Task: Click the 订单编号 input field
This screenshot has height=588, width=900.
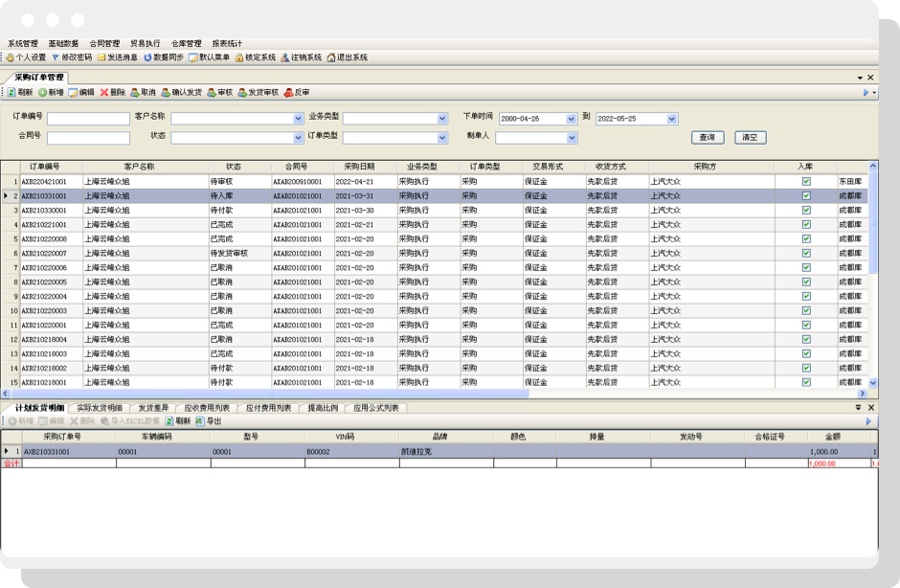Action: (x=88, y=119)
